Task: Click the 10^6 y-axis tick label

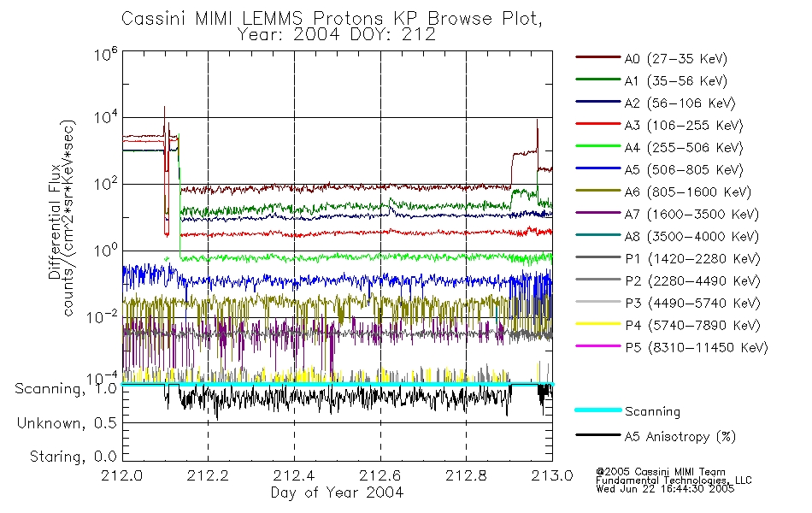Action: (x=106, y=55)
